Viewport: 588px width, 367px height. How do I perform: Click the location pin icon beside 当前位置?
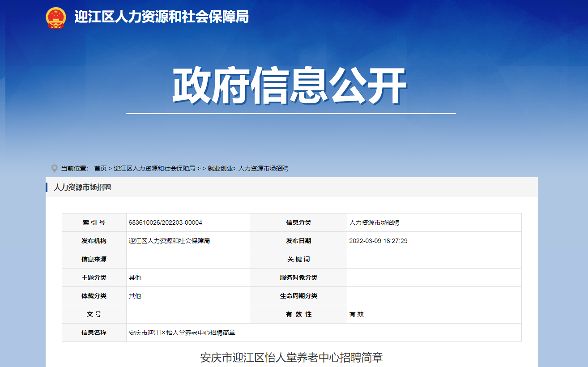pyautogui.click(x=54, y=169)
